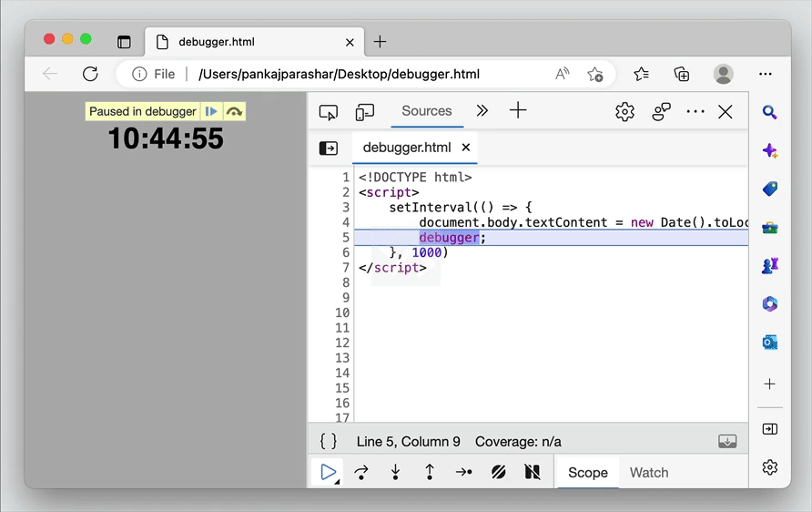The image size is (812, 512).
Task: Open DevTools feedback people icon
Action: (661, 111)
